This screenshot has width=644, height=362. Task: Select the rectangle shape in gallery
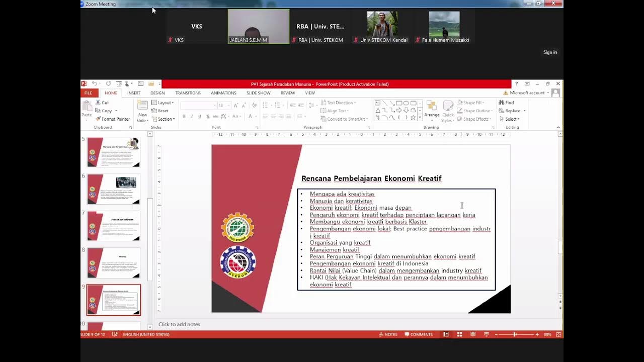click(x=398, y=103)
